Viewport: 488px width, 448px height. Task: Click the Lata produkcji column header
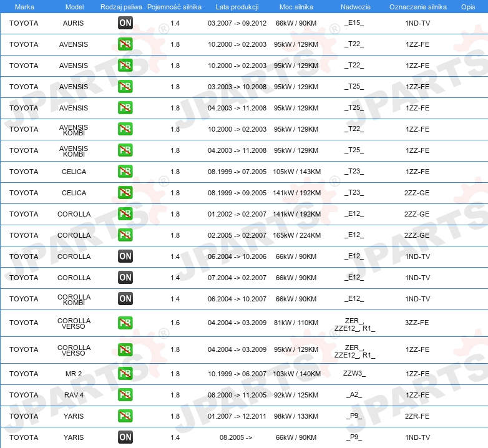pos(237,7)
